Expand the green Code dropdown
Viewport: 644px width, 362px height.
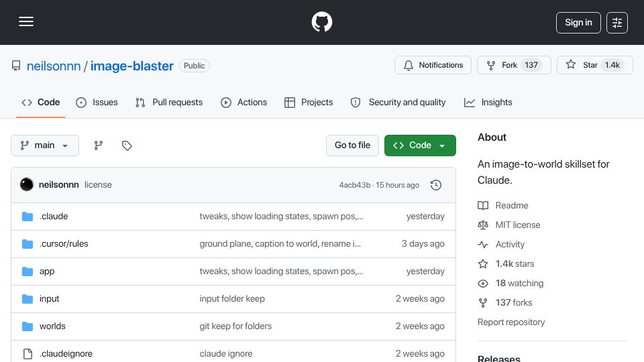420,145
